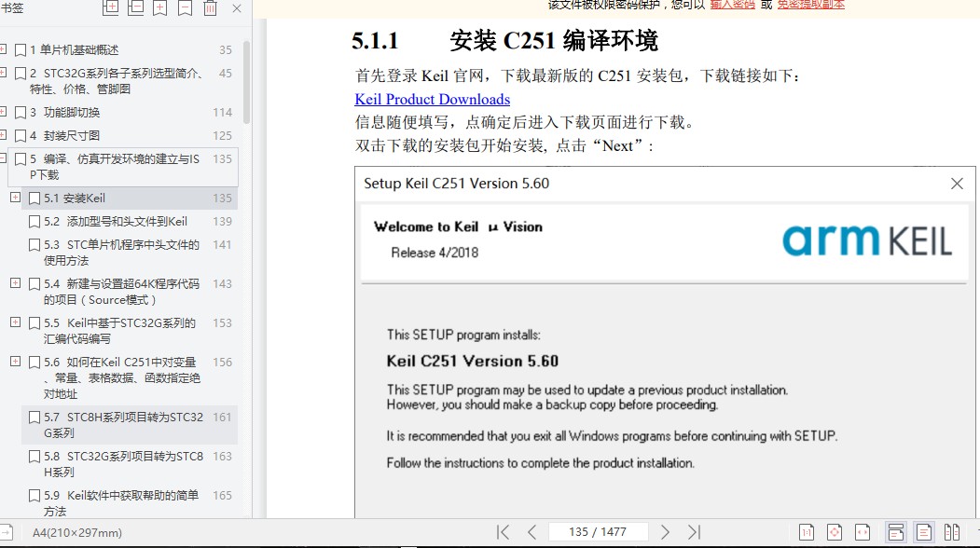Open bookmark 5.6 对变量指定绝对地址
Image resolution: width=980 pixels, height=548 pixels.
[x=122, y=378]
